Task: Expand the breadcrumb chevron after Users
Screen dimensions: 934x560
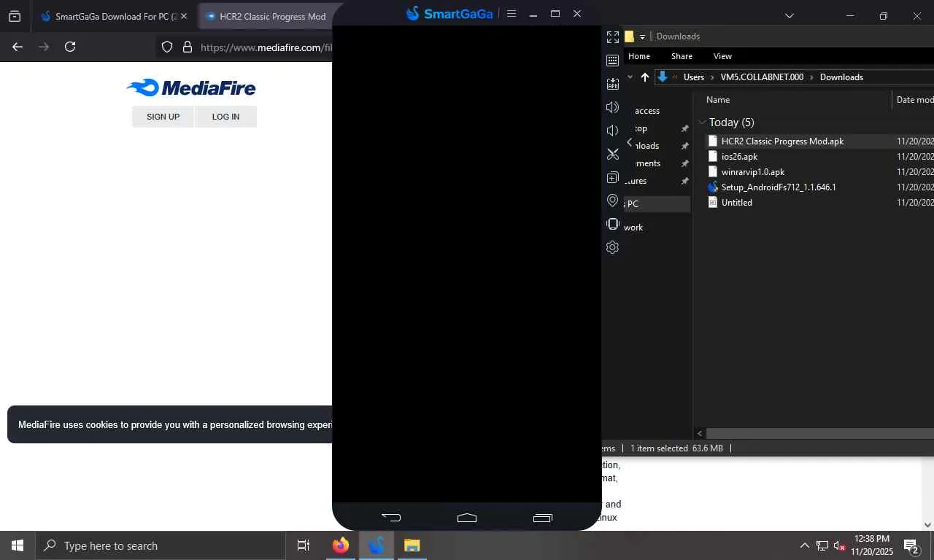Action: click(x=713, y=77)
